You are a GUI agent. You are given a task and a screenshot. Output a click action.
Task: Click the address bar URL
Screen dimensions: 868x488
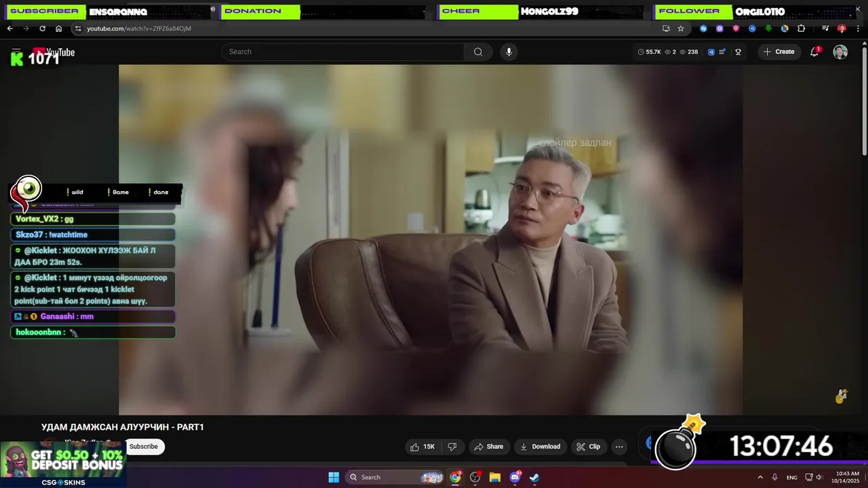pos(139,28)
